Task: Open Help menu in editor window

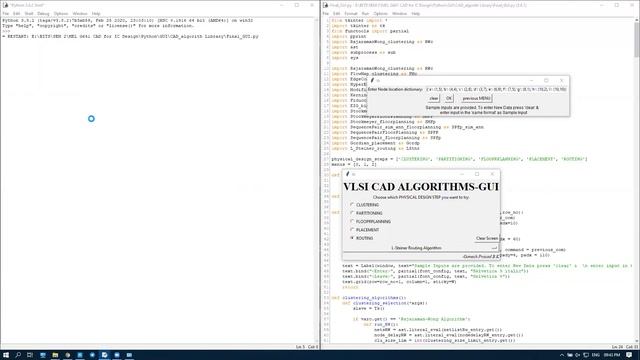Action: [x=416, y=13]
